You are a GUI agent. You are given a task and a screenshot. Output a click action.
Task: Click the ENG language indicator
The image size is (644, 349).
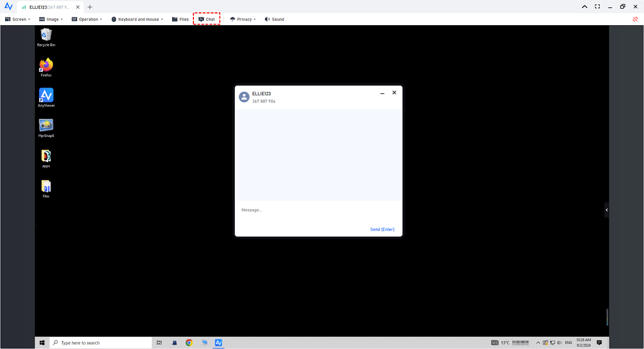(569, 343)
